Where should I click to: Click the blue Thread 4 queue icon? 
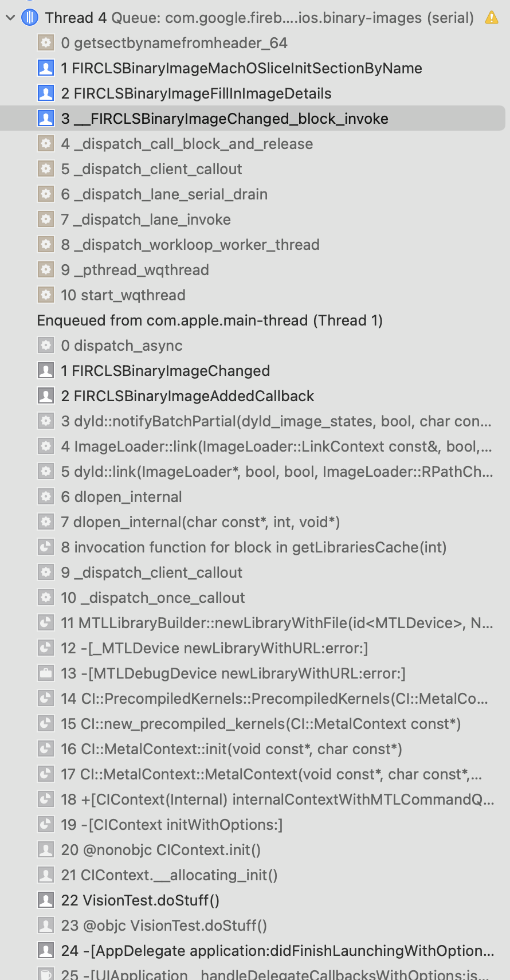(30, 18)
